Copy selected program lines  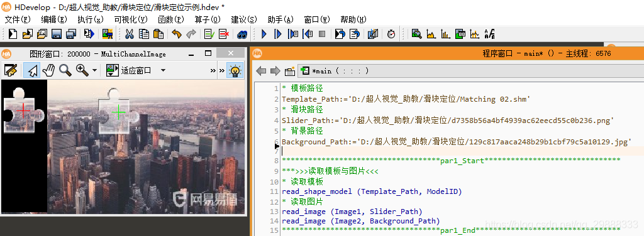[144, 34]
